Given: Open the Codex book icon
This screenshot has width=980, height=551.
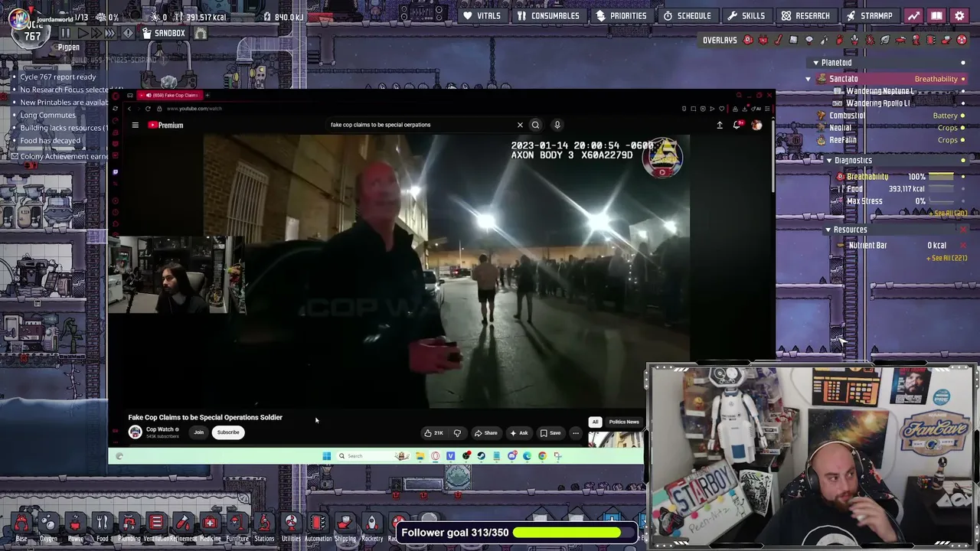Looking at the screenshot, I should [936, 15].
